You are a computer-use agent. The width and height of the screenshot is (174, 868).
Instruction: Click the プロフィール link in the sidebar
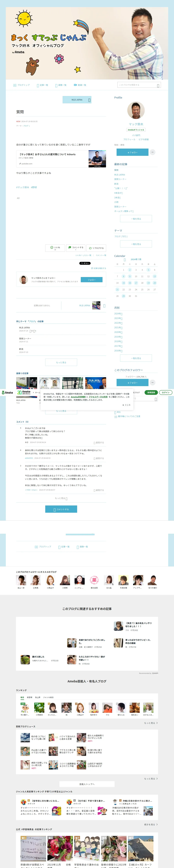point(129,139)
